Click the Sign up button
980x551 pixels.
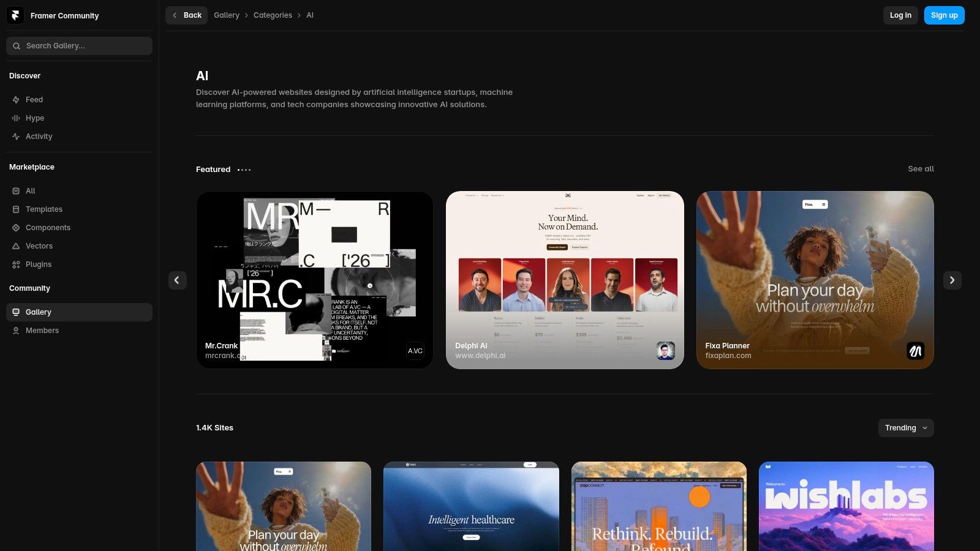click(x=944, y=15)
